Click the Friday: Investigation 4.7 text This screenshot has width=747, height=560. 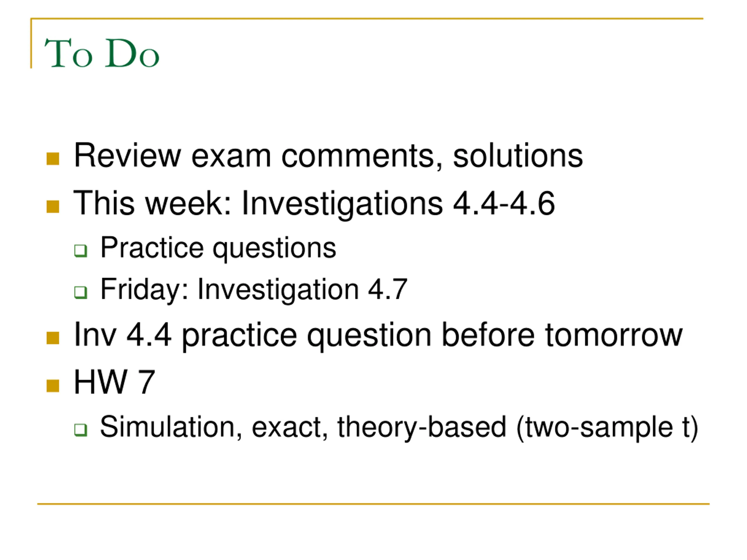[x=254, y=290]
